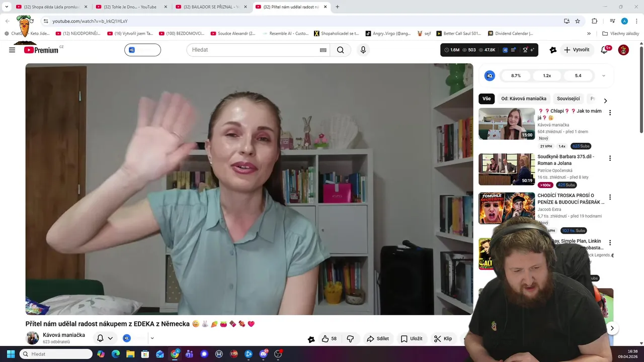Select the Související filter chip
The width and height of the screenshot is (644, 362).
(x=569, y=99)
